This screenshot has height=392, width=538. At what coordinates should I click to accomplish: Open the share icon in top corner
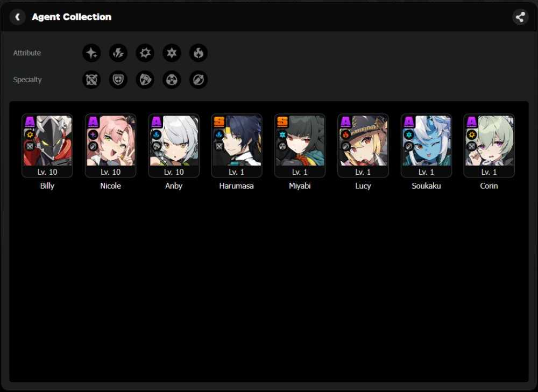[x=520, y=17]
